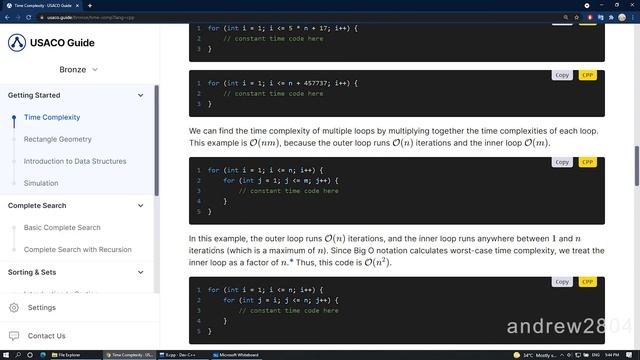Screen dimensions: 640x360
Task: Open Complete Search with Recursion module
Action: click(x=78, y=249)
